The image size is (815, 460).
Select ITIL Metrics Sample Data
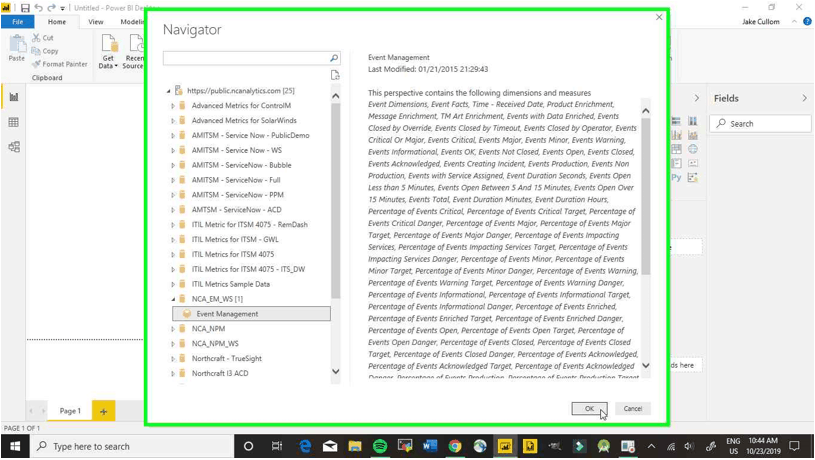[x=231, y=284]
